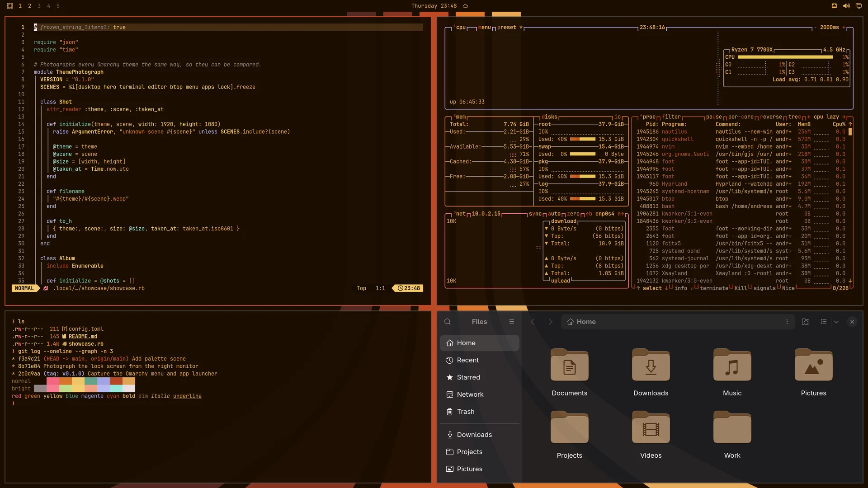Click the Thursday 23:48 clock

tap(434, 6)
